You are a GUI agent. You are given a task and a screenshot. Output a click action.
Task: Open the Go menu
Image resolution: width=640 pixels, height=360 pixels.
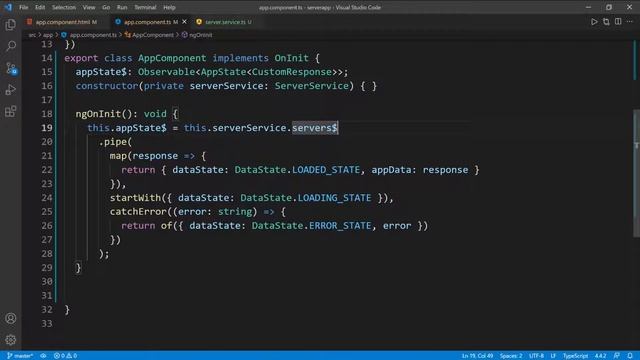coord(106,7)
